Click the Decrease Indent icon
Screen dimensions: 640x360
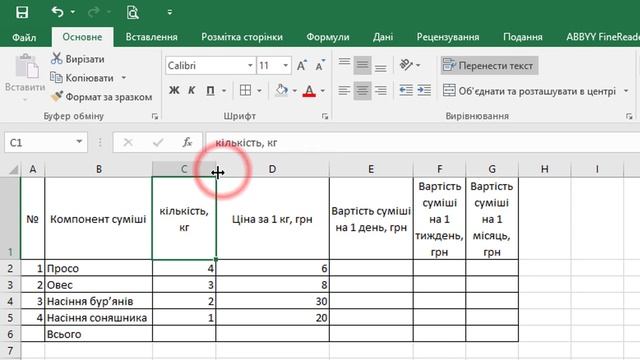pos(406,90)
